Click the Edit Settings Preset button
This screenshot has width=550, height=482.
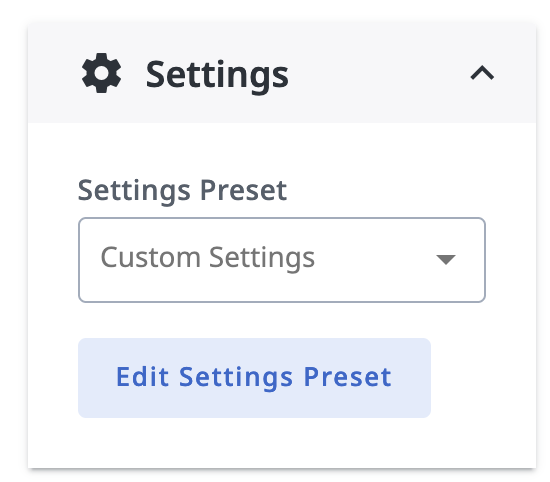(x=254, y=378)
